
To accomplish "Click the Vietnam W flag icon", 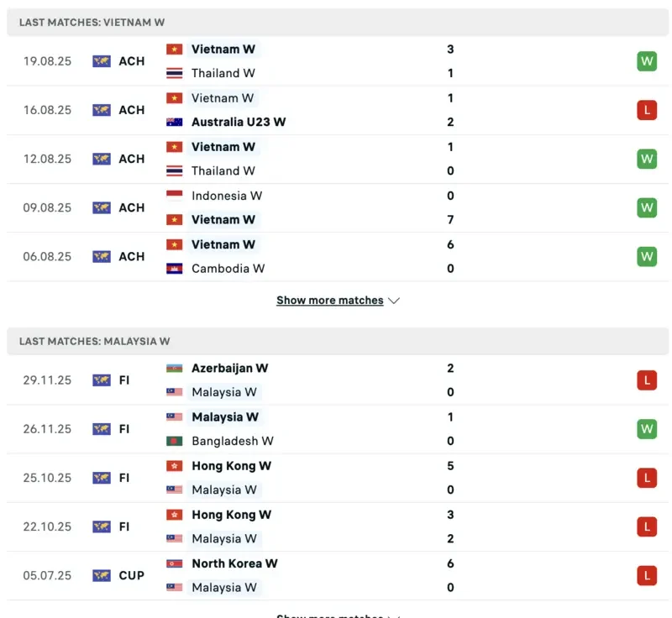I will click(x=174, y=49).
